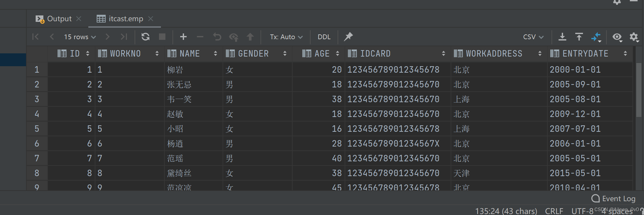Click the Import Data upload arrow icon
Viewport: 644px width, 215px height.
pos(579,37)
